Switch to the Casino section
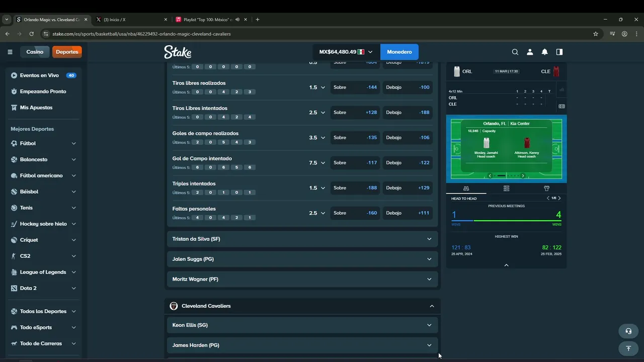Image resolution: width=644 pixels, height=362 pixels. click(x=35, y=52)
